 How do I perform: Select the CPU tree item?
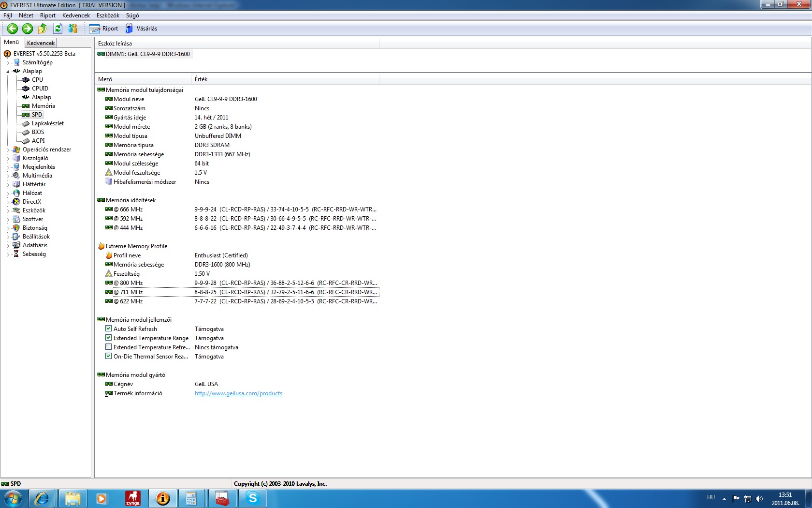[37, 80]
